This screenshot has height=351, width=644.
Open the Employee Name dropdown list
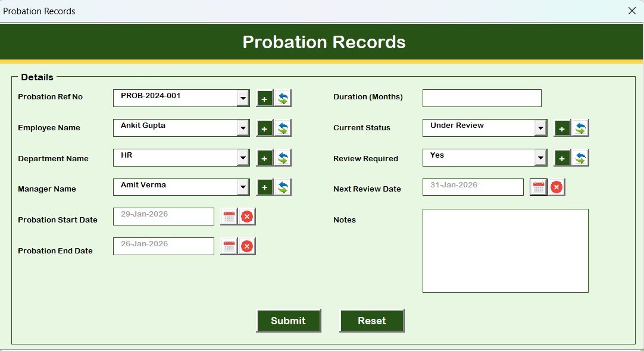pos(243,127)
